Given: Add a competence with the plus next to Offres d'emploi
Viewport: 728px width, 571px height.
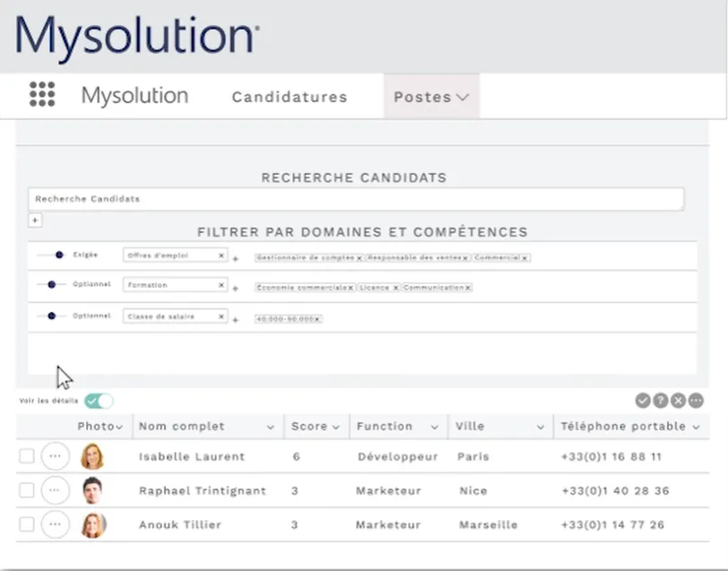Looking at the screenshot, I should click(x=234, y=260).
